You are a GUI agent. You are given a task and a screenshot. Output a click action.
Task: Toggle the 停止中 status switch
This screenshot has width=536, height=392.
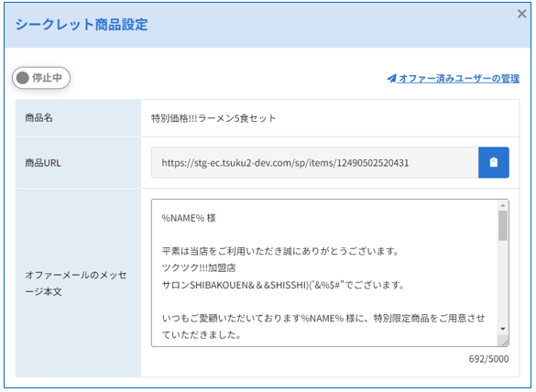point(41,78)
